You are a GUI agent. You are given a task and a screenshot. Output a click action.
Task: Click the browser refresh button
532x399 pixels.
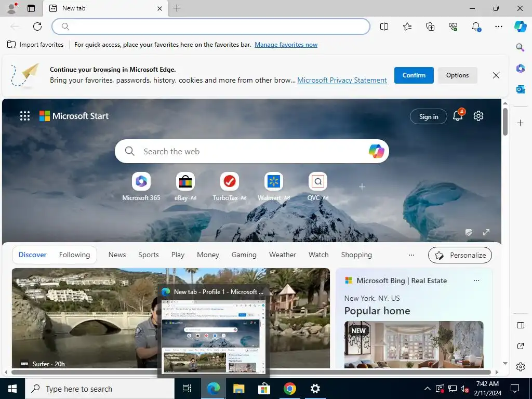coord(37,26)
